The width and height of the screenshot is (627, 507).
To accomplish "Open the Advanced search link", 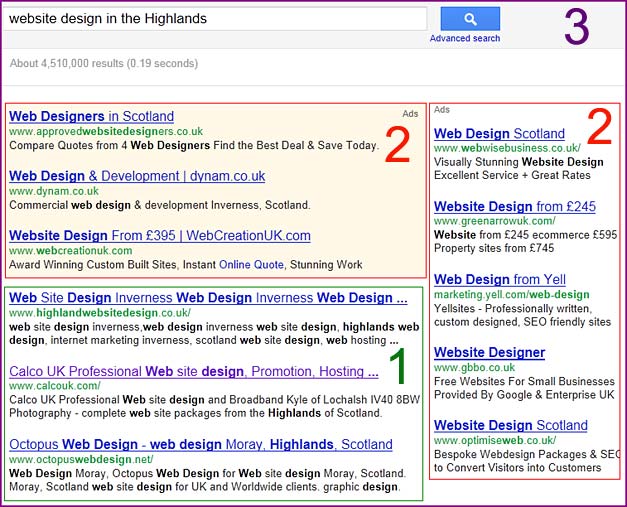I will 465,38.
